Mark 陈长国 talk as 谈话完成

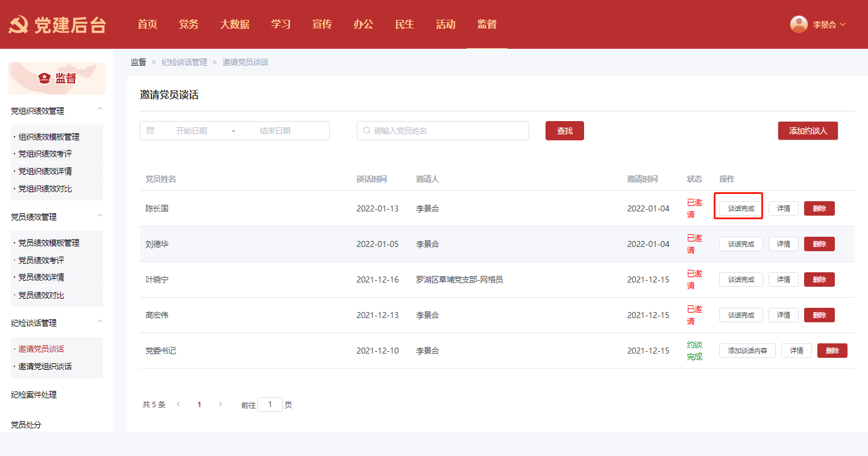point(741,209)
